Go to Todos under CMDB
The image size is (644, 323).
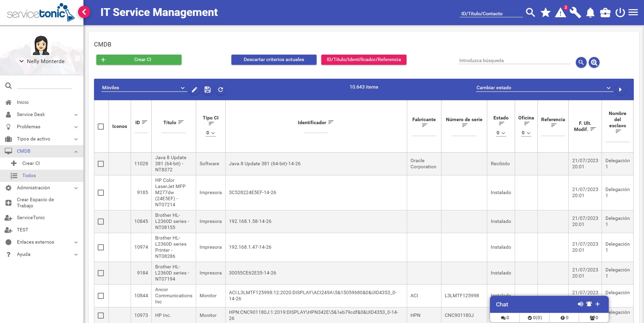tap(29, 175)
